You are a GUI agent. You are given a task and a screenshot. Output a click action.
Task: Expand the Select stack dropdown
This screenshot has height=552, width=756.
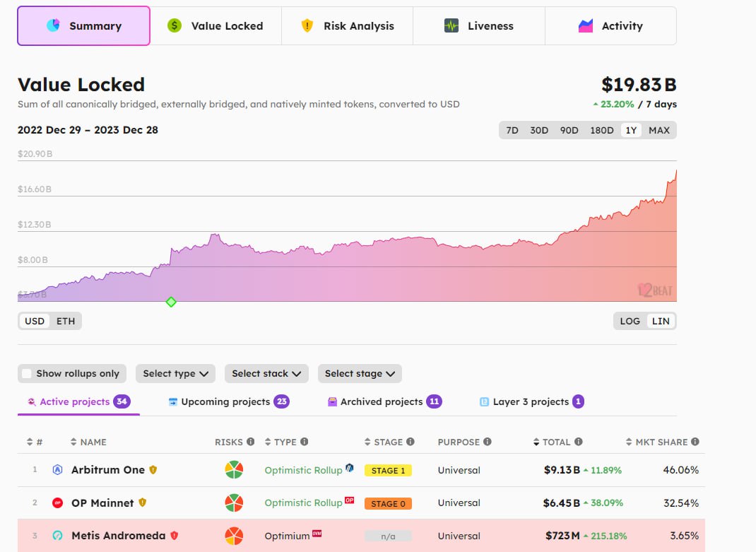coord(266,373)
